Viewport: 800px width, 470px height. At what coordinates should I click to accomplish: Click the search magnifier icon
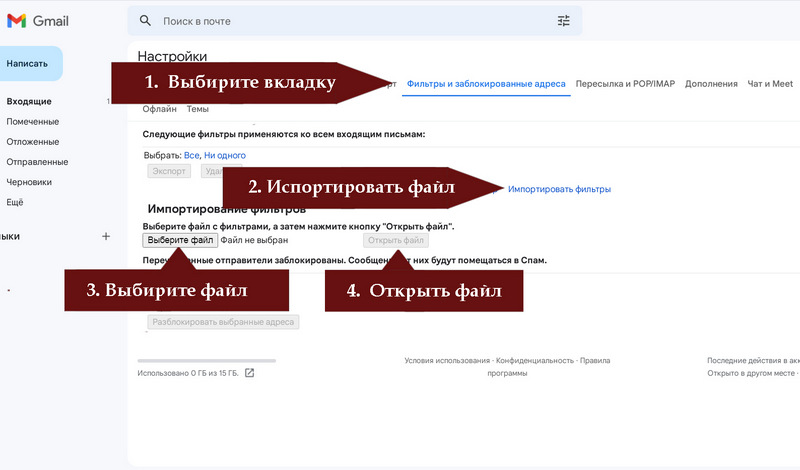146,21
